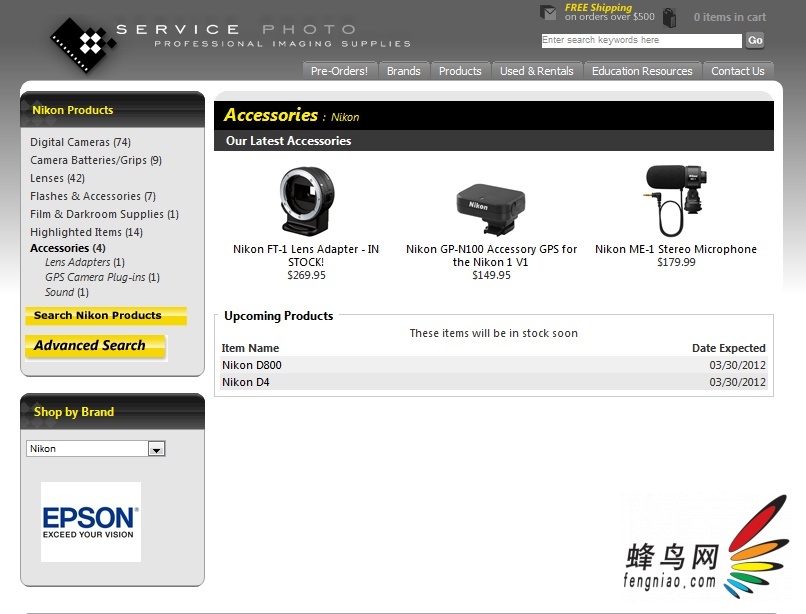This screenshot has width=806, height=614.
Task: Click the Nikon breadcrumb beside Accessories heading
Action: pos(345,117)
